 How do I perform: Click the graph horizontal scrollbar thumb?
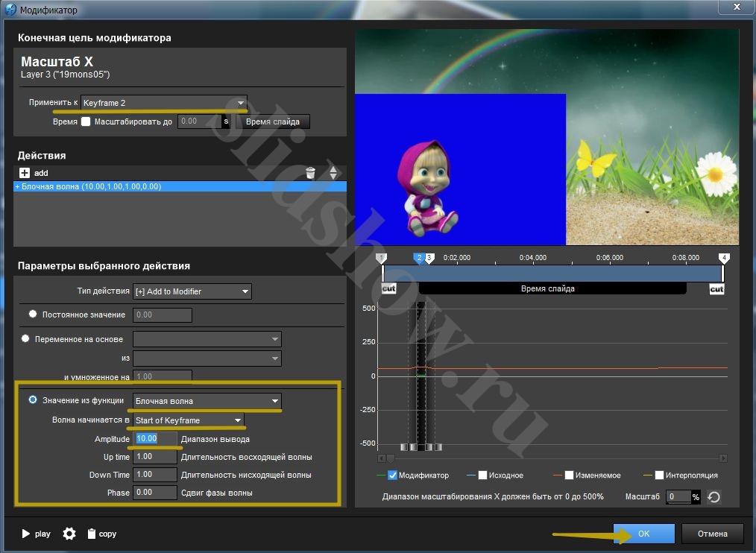click(391, 458)
